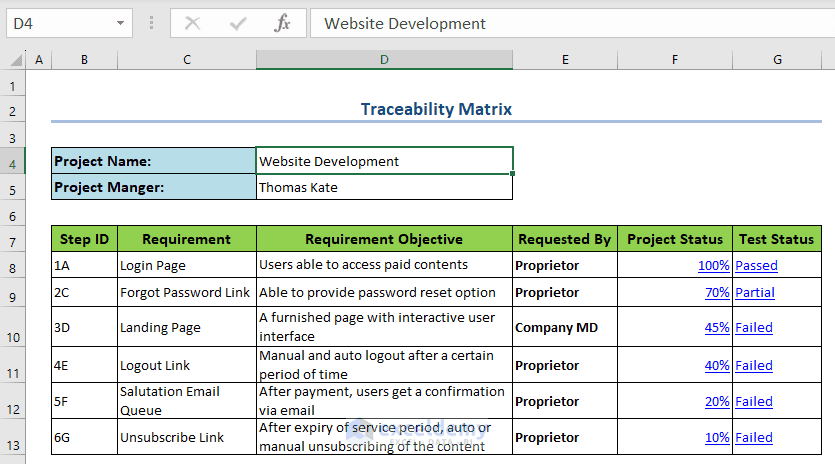The height and width of the screenshot is (464, 835).
Task: Select the Forgot Password Link cell
Action: [x=187, y=292]
